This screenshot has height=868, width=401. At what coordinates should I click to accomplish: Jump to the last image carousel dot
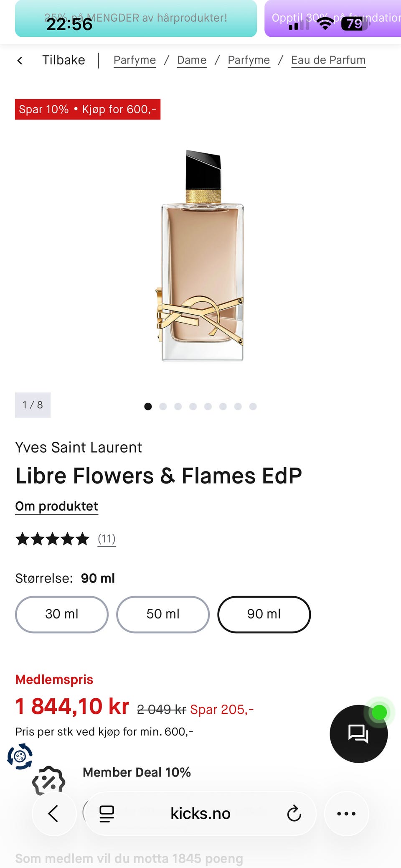253,406
